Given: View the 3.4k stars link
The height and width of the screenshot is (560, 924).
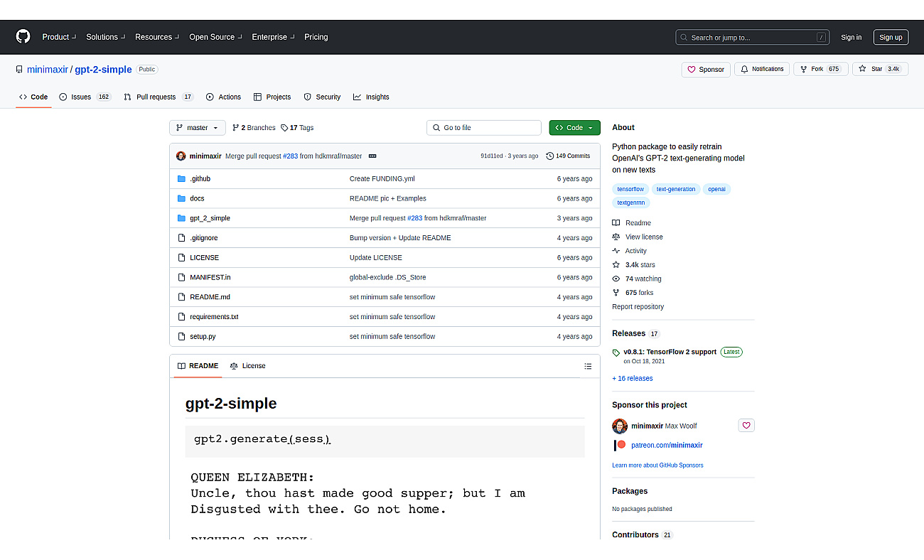Looking at the screenshot, I should pos(634,265).
